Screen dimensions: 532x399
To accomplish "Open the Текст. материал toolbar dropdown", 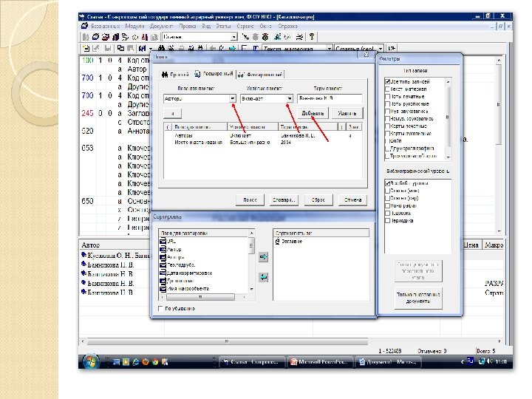I will pyautogui.click(x=329, y=49).
